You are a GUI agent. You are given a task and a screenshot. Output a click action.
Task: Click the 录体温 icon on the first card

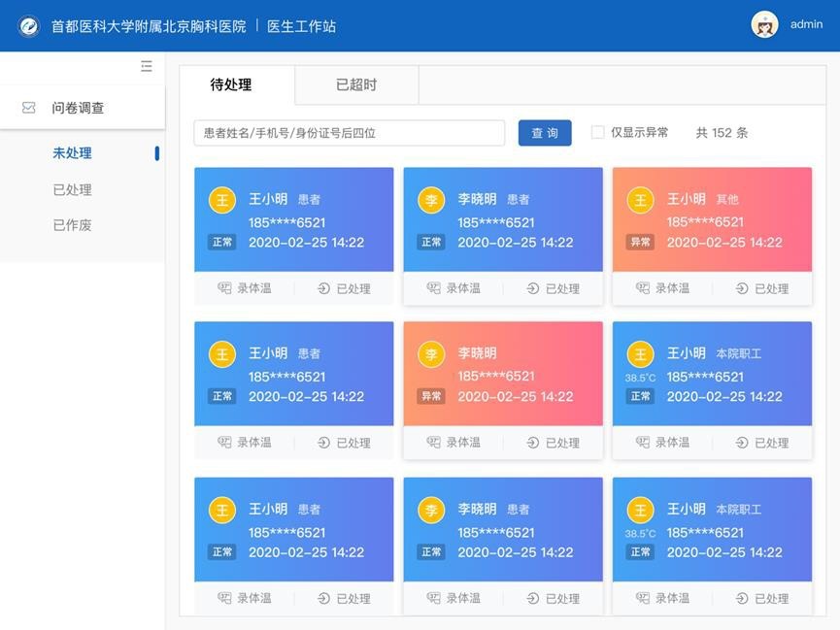(224, 288)
